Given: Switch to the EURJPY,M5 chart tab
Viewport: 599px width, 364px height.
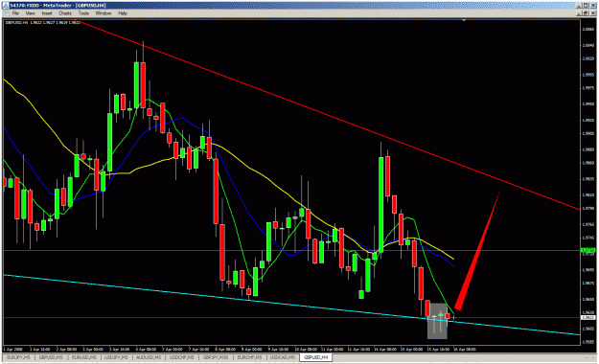Looking at the screenshot, I should 18,357.
